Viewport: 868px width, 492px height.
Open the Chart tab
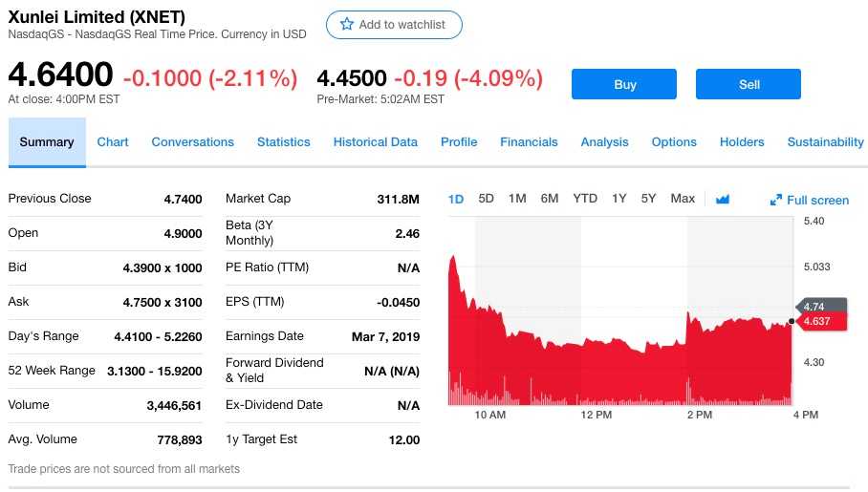(113, 141)
